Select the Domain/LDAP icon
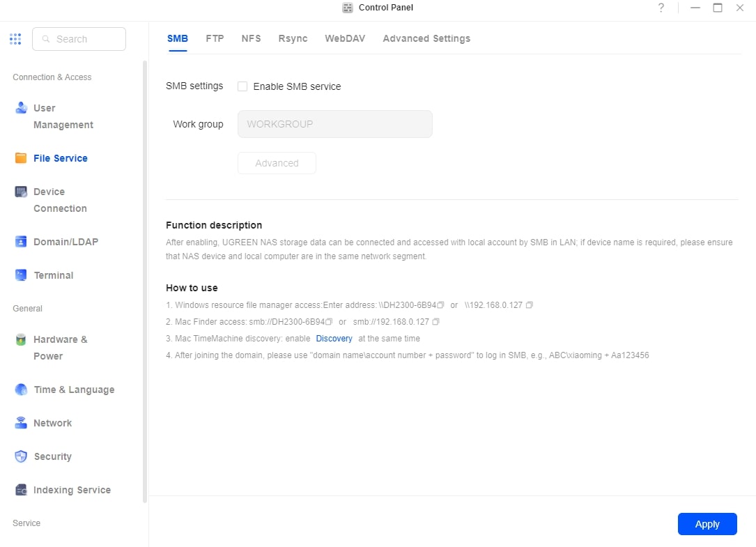The width and height of the screenshot is (756, 547). point(21,242)
